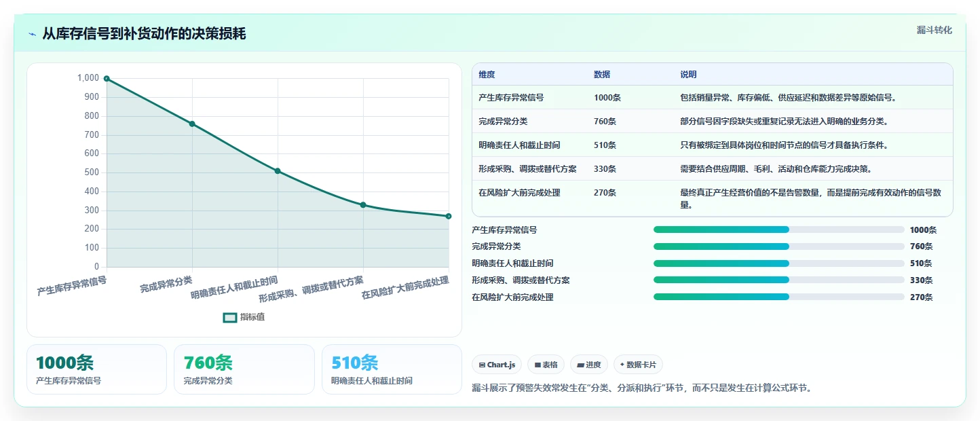
Task: Click the 说明 column header
Action: pyautogui.click(x=688, y=75)
